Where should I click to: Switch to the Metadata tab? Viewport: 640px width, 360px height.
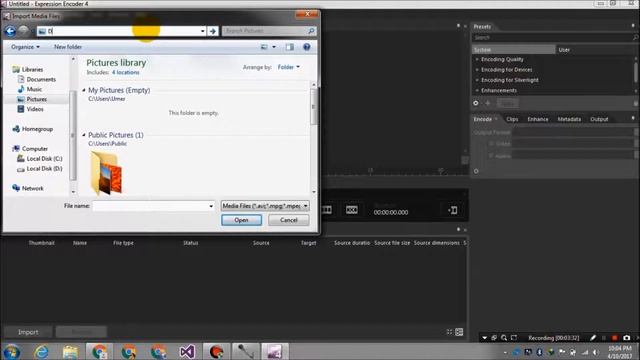pos(569,119)
